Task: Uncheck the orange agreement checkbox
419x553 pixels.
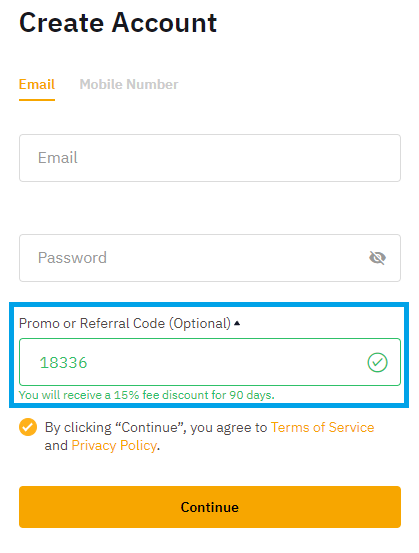Action: click(x=28, y=427)
